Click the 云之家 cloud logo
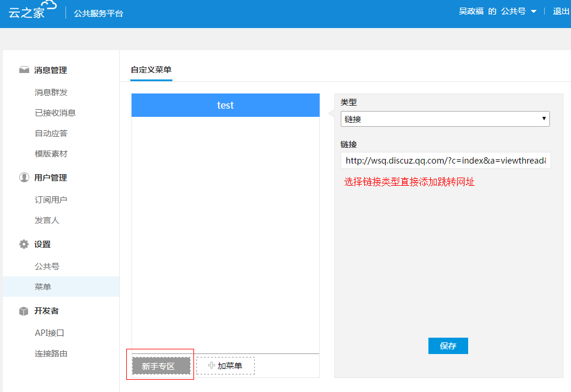The image size is (571, 392). click(x=33, y=11)
